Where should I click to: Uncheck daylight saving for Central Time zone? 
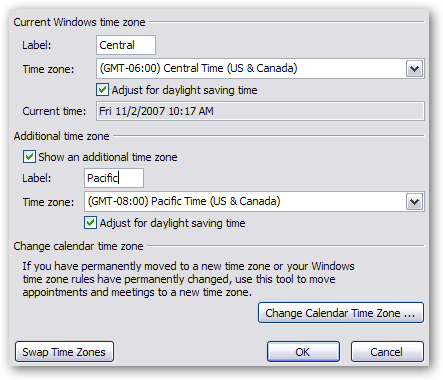point(102,90)
